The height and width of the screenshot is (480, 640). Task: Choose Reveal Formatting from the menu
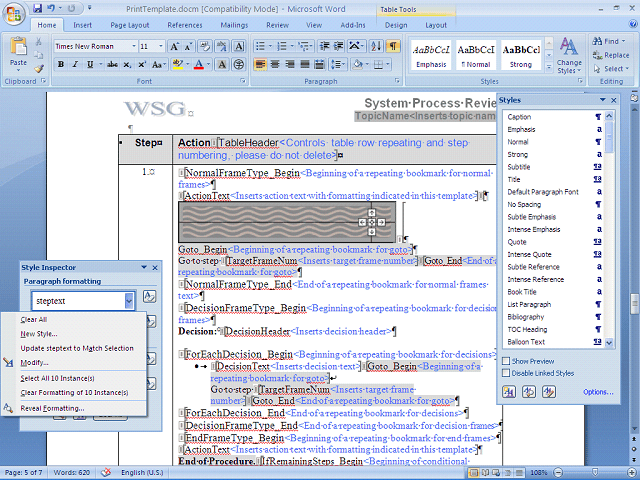click(52, 408)
